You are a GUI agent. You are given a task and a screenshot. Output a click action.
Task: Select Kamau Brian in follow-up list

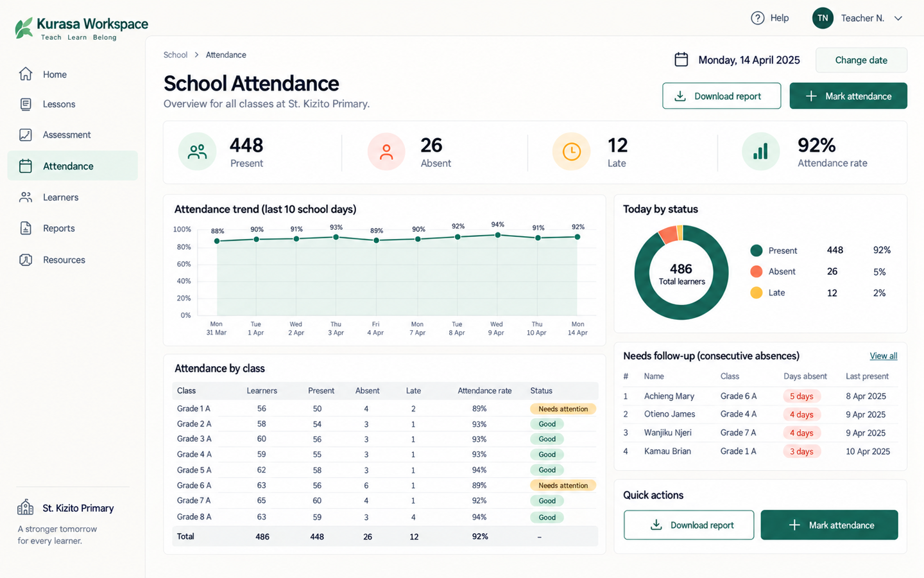(x=667, y=451)
